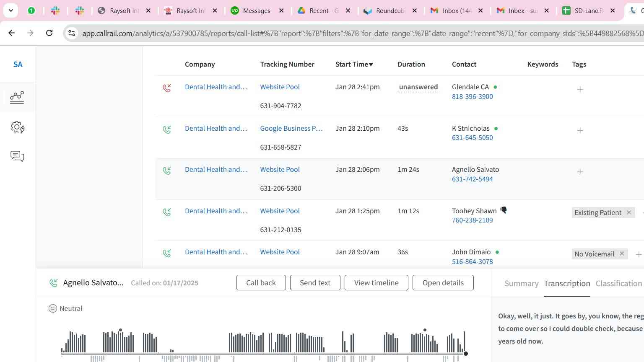
Task: Click the Tags column header
Action: [579, 64]
